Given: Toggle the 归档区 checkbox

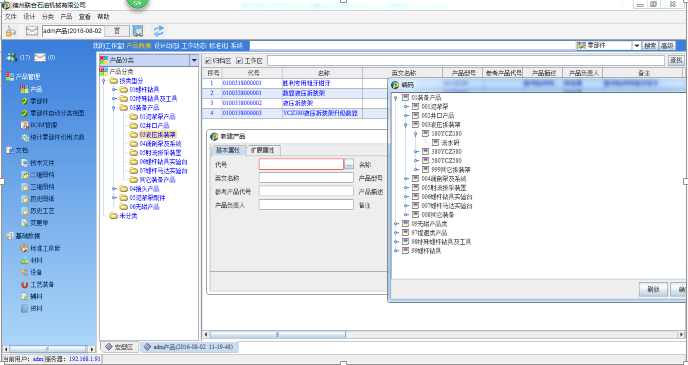Looking at the screenshot, I should click(208, 61).
